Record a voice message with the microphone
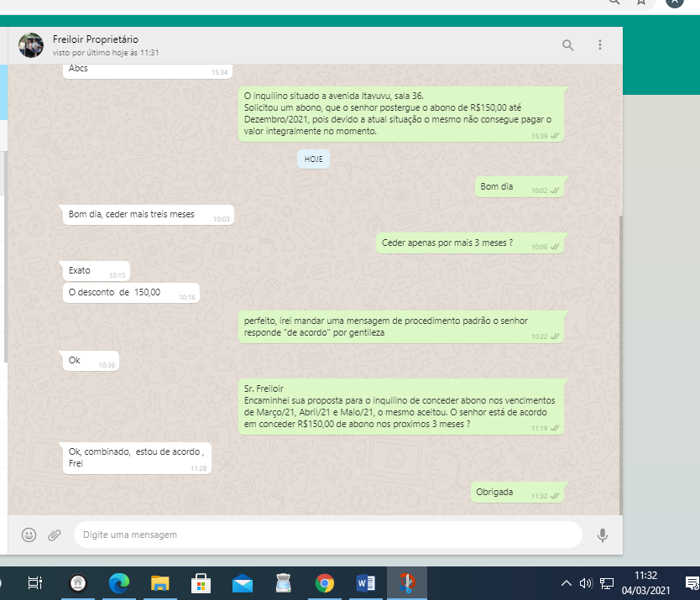 coord(602,535)
